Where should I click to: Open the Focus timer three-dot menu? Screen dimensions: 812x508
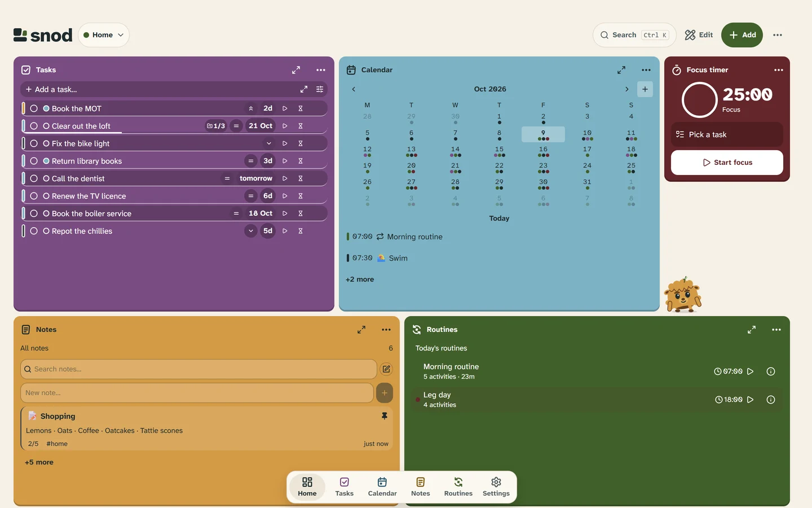coord(779,70)
